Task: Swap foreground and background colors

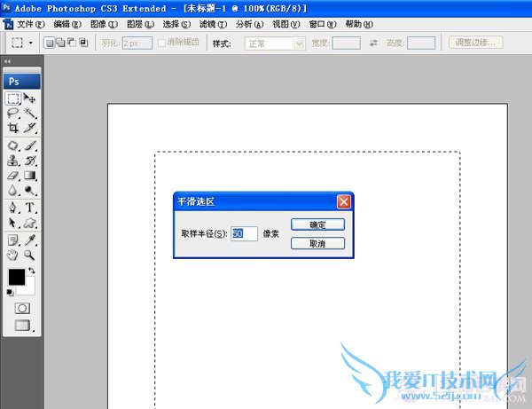Action: coord(32,271)
